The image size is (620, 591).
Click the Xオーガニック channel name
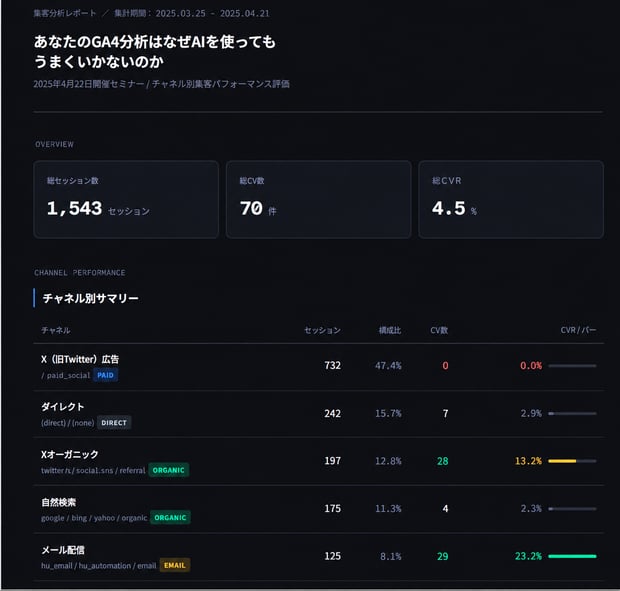(x=70, y=454)
